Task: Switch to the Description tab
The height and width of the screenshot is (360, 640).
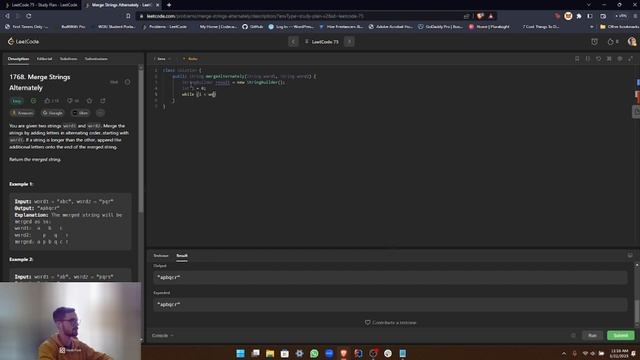Action: coord(18,59)
